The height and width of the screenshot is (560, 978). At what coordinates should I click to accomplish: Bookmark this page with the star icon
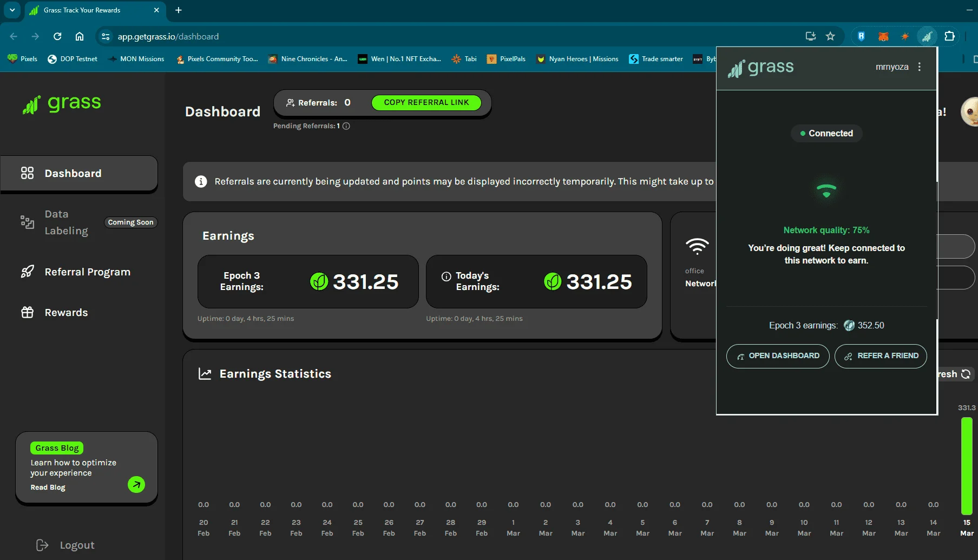(830, 36)
